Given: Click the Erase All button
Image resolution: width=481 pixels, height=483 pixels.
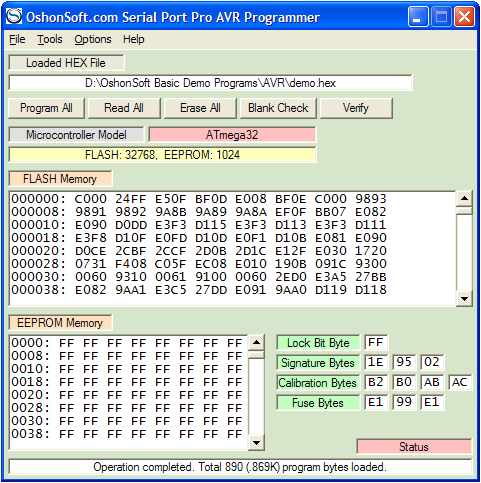Looking at the screenshot, I should [x=200, y=108].
